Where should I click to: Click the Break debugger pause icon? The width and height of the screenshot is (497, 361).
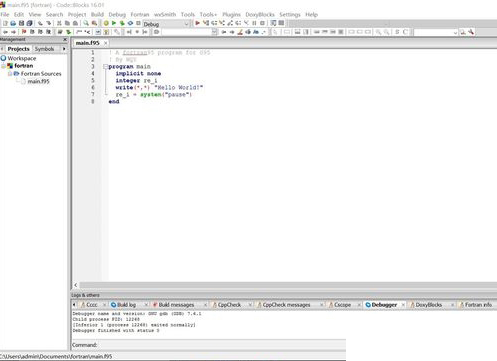(254, 23)
